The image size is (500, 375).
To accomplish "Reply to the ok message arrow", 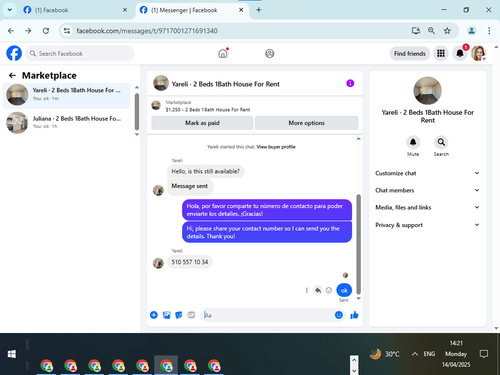I will 318,290.
